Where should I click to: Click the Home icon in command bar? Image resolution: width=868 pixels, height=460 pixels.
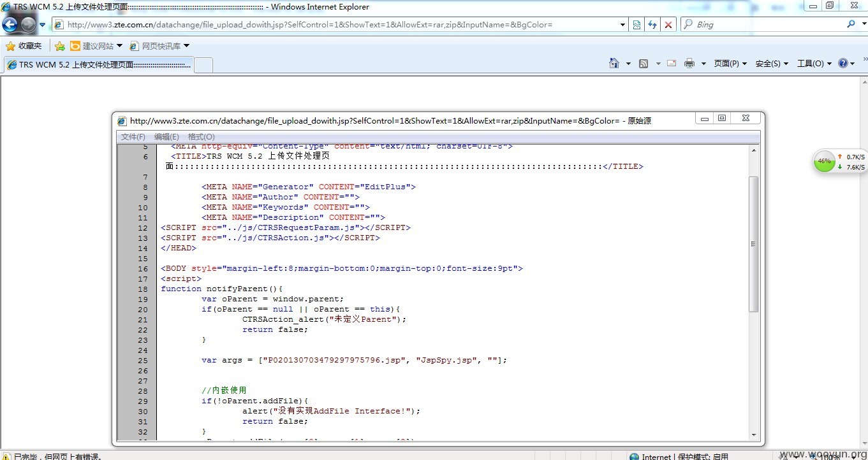[614, 63]
